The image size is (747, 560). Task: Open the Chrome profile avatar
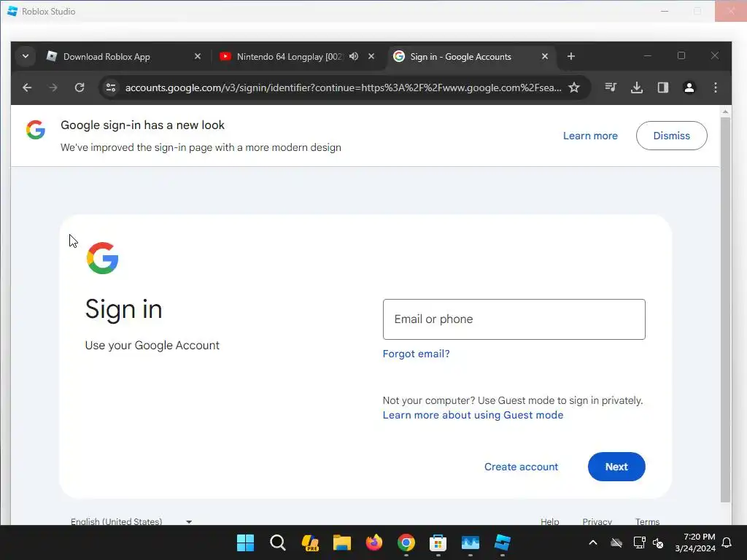click(x=689, y=87)
